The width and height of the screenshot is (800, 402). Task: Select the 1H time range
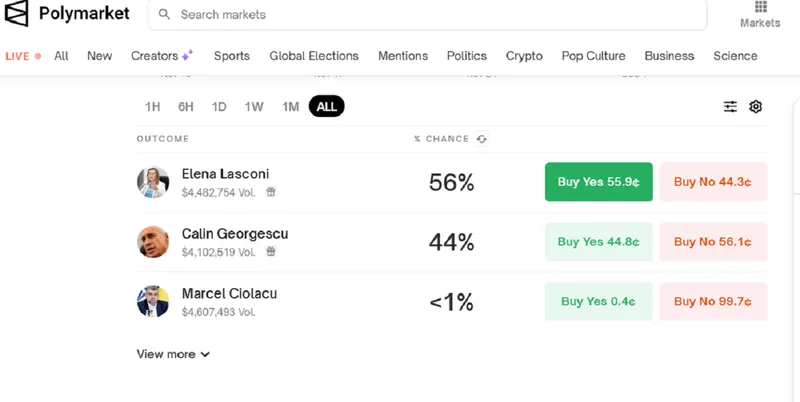click(152, 107)
